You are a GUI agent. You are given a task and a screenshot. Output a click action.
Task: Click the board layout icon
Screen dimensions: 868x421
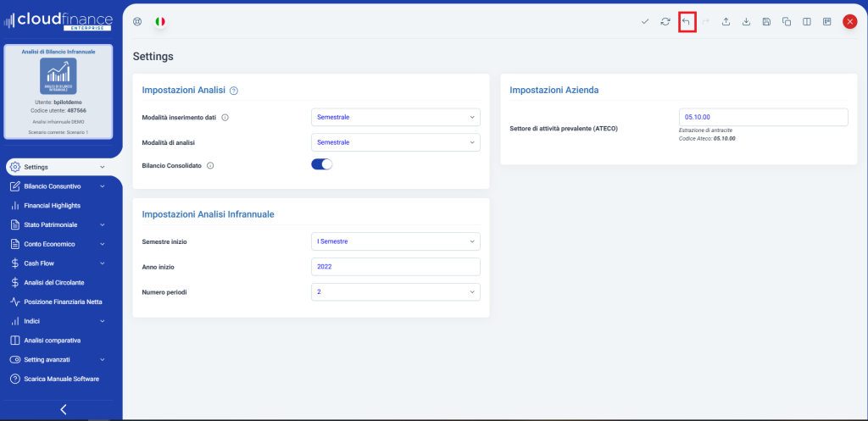(x=827, y=21)
